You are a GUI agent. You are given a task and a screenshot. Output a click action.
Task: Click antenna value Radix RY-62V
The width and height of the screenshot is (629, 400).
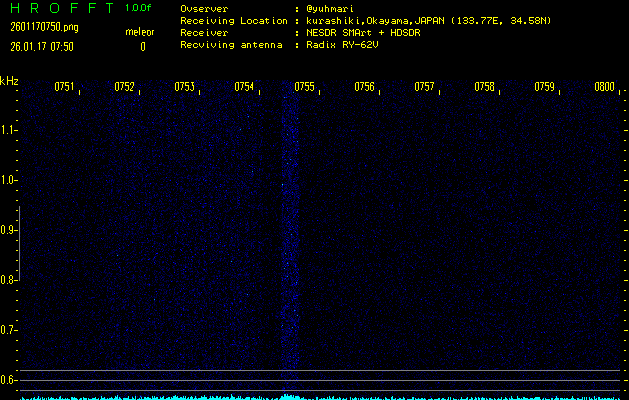coord(342,45)
